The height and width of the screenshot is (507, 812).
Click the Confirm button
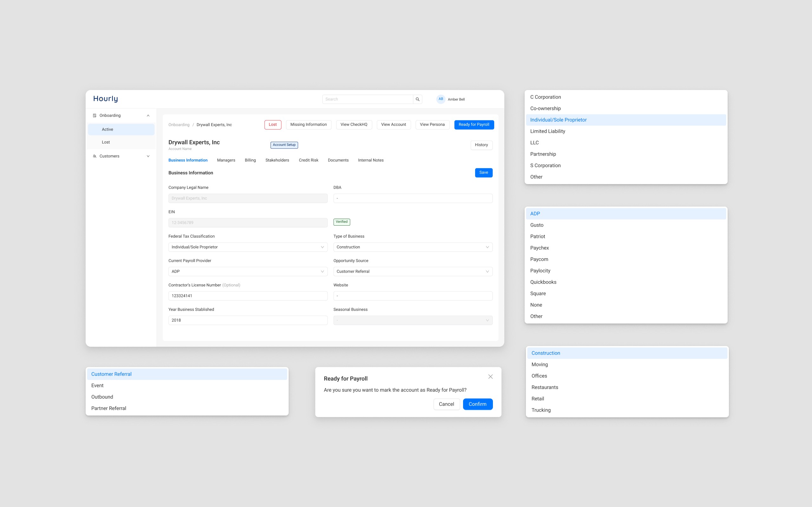tap(477, 404)
